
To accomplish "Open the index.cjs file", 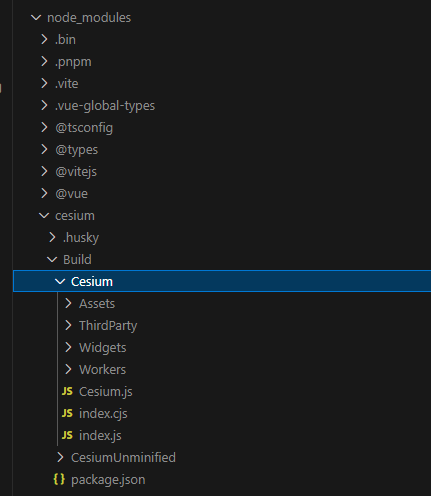I will point(103,414).
